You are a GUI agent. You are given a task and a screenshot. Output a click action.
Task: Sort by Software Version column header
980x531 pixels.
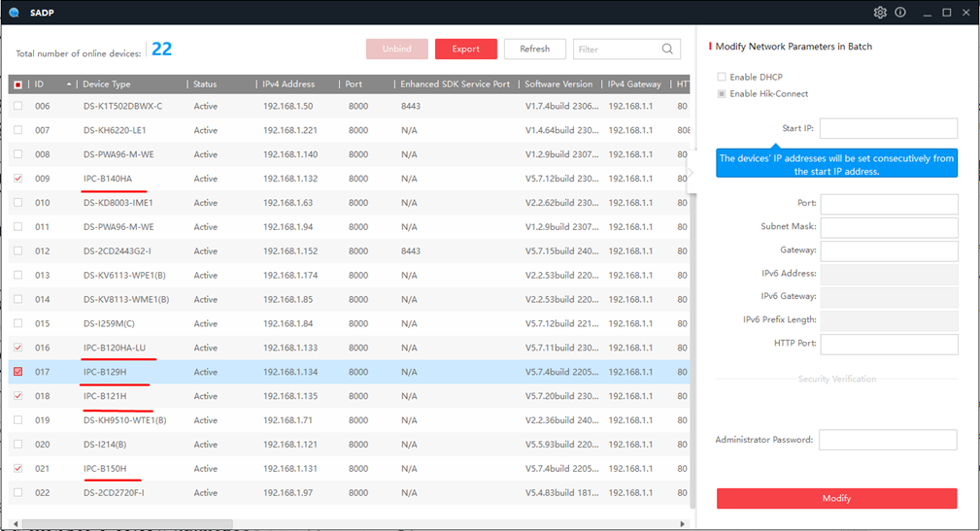pos(558,84)
